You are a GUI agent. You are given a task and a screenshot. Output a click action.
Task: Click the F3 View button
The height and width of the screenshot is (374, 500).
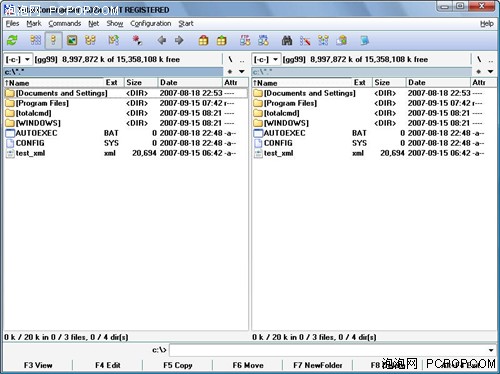point(38,365)
